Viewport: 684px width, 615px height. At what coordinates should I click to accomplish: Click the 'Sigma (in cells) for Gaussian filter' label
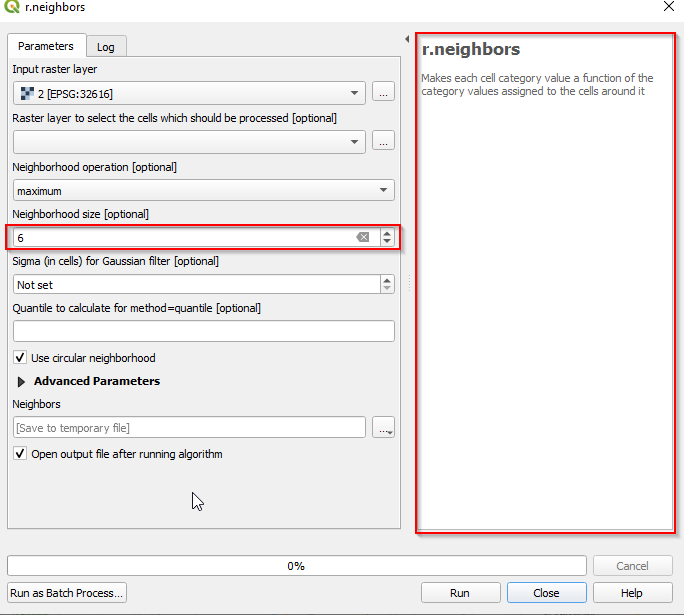(x=116, y=261)
